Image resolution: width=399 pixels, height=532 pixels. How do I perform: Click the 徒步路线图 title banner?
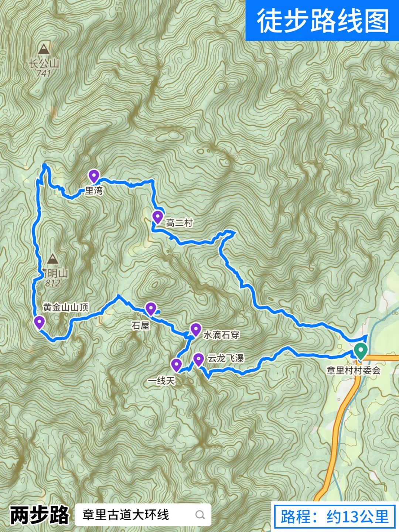pyautogui.click(x=322, y=20)
